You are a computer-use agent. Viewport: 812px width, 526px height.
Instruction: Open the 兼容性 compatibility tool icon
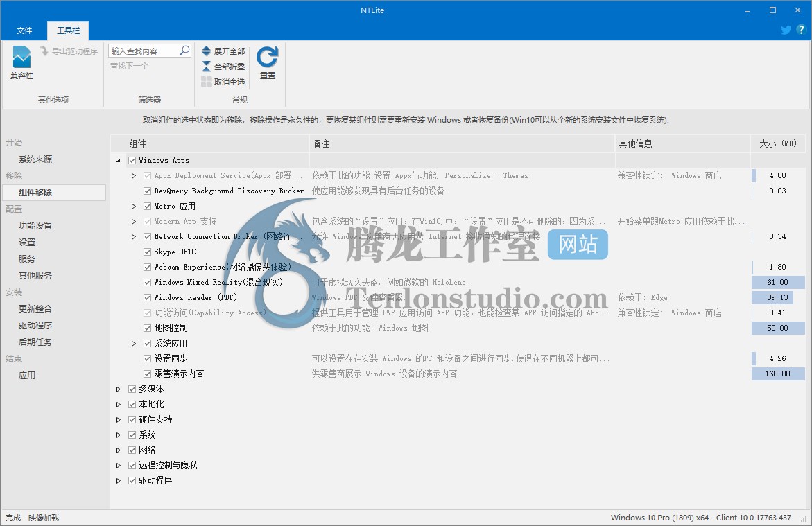click(21, 57)
